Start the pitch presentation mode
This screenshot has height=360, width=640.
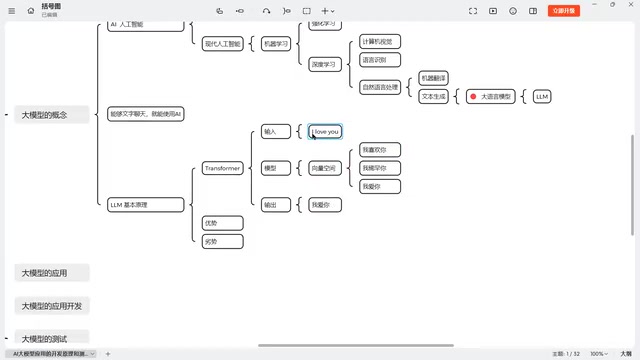coord(493,11)
